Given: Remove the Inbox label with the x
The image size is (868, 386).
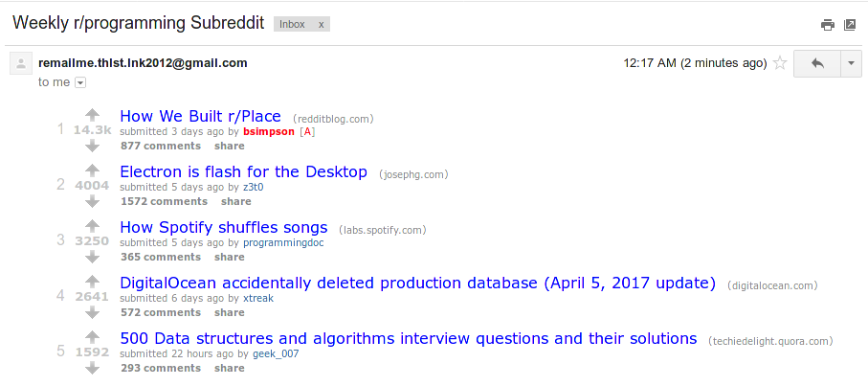Looking at the screenshot, I should tap(321, 24).
